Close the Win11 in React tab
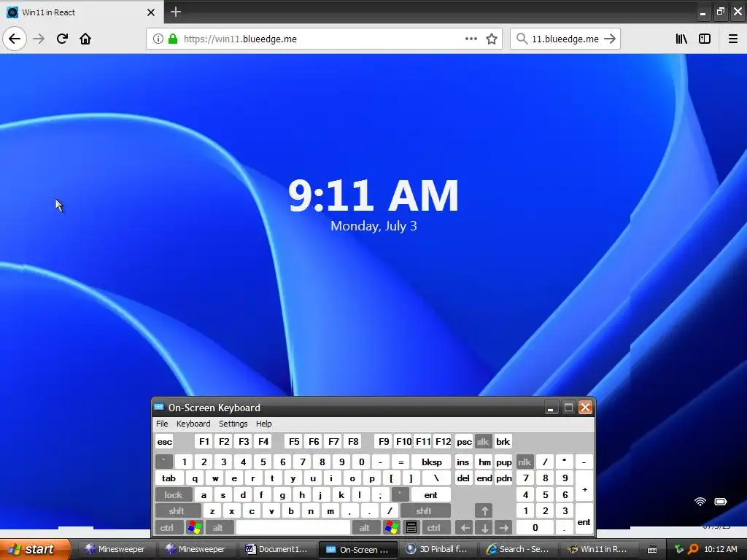Image resolution: width=747 pixels, height=560 pixels. [151, 12]
